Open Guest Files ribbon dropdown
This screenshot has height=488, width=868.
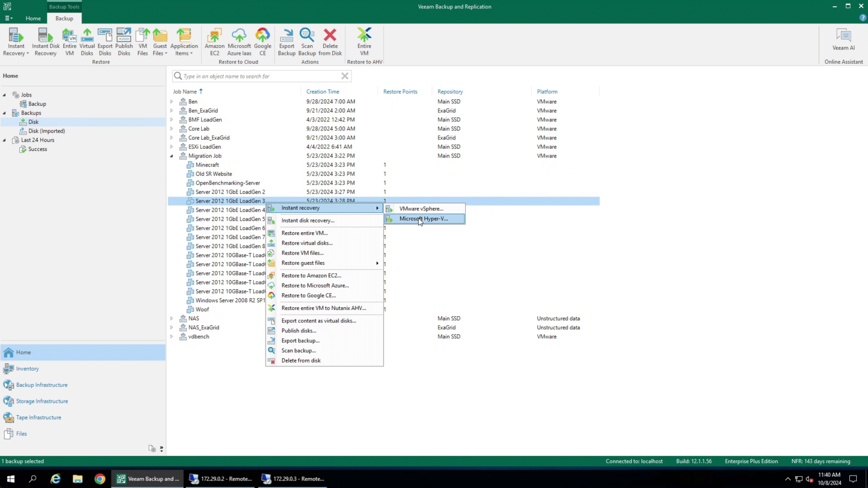click(x=160, y=42)
